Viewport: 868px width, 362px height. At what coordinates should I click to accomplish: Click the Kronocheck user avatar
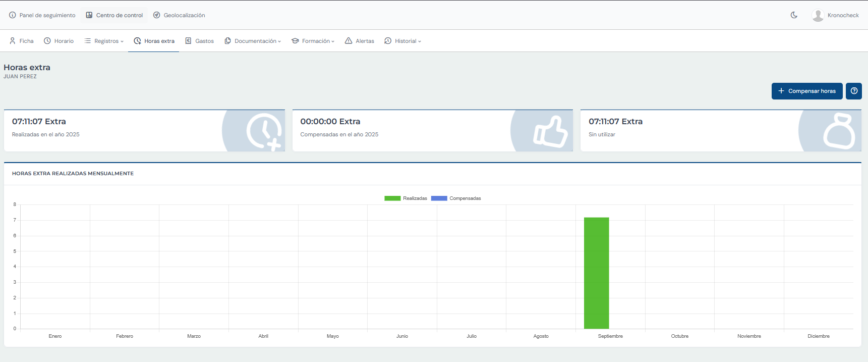point(818,15)
